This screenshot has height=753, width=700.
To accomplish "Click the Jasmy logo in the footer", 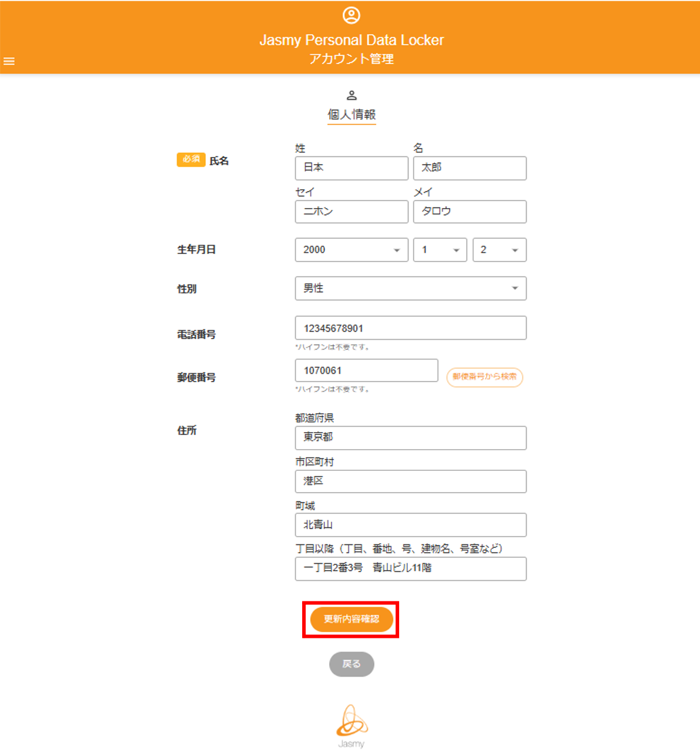I will [x=351, y=726].
